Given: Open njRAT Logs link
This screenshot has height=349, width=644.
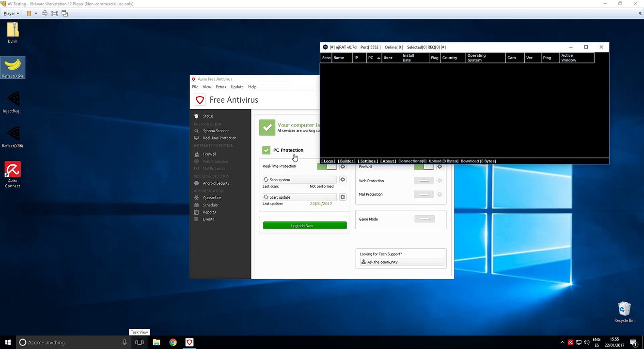Looking at the screenshot, I should 328,161.
